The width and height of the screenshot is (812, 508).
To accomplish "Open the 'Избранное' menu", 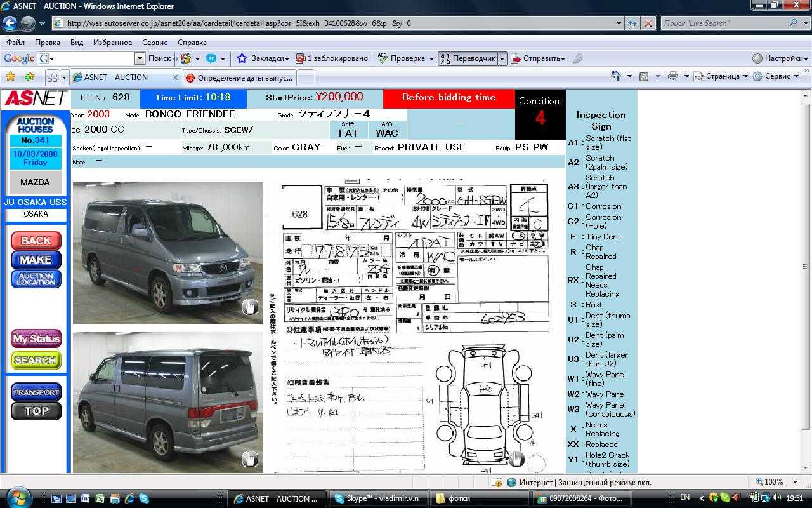I will 112,43.
